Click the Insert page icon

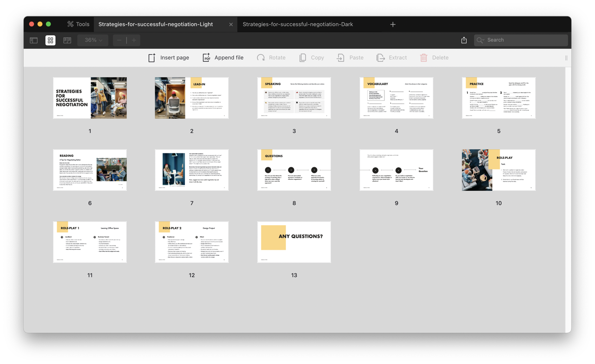pyautogui.click(x=152, y=58)
